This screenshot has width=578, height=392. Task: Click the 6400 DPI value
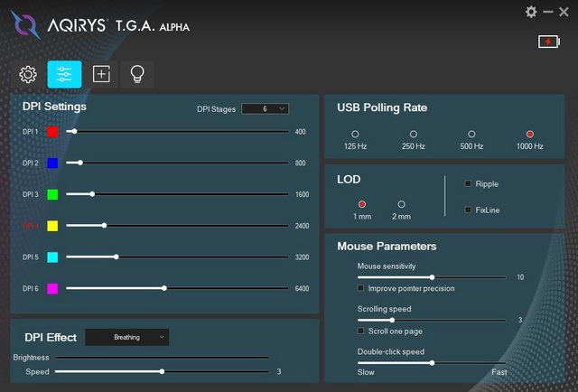pos(303,288)
